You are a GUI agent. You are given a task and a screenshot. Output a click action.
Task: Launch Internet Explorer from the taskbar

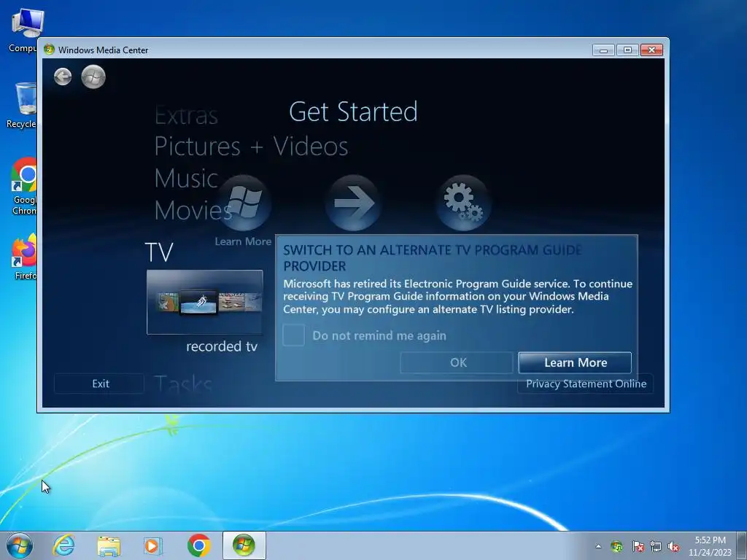point(64,545)
